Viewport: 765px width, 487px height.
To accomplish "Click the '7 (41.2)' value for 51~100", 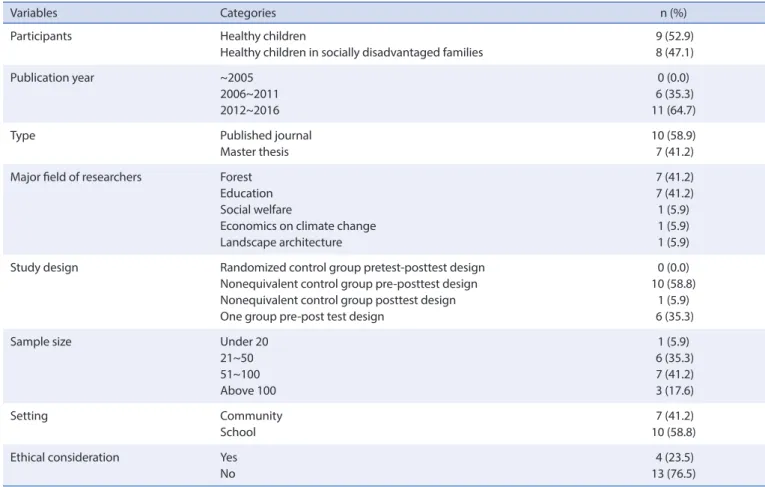I will point(674,375).
